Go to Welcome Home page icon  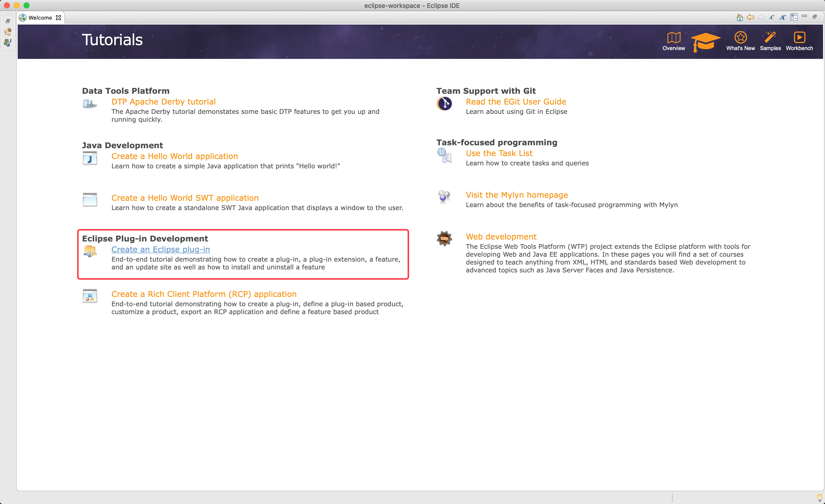[x=740, y=17]
